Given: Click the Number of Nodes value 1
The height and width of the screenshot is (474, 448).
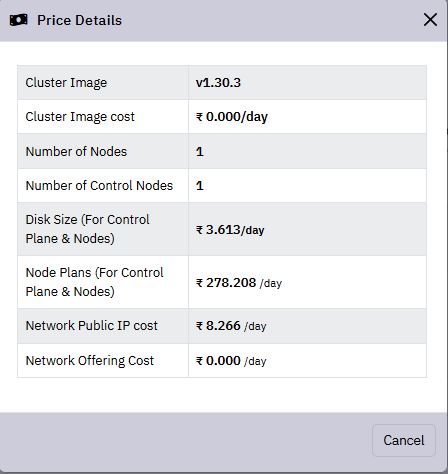Looking at the screenshot, I should (200, 151).
